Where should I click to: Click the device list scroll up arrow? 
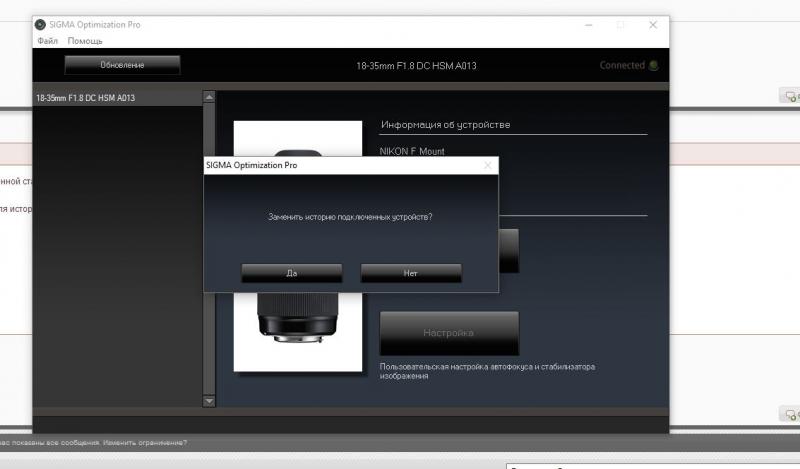click(209, 96)
